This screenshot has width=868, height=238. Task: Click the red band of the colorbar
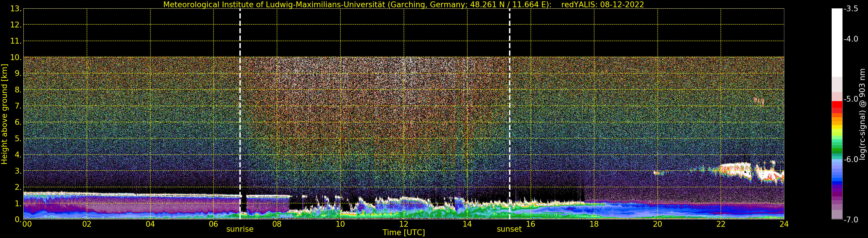(x=837, y=107)
